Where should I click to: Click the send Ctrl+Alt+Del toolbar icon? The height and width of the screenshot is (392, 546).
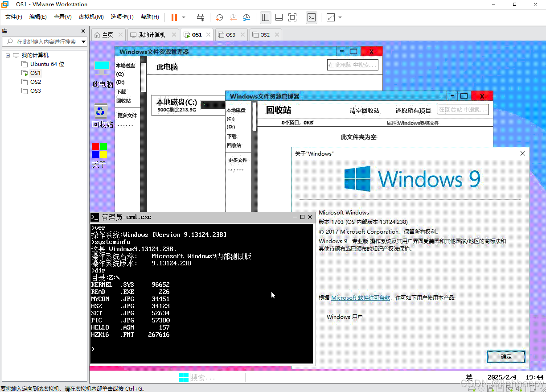[201, 17]
